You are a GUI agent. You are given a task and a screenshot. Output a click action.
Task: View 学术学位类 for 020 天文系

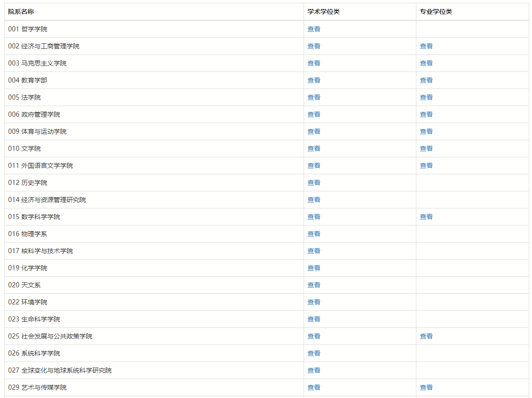(314, 285)
